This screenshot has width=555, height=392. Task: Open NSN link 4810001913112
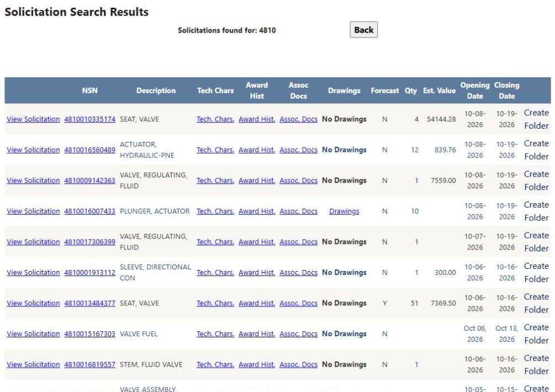(x=89, y=273)
